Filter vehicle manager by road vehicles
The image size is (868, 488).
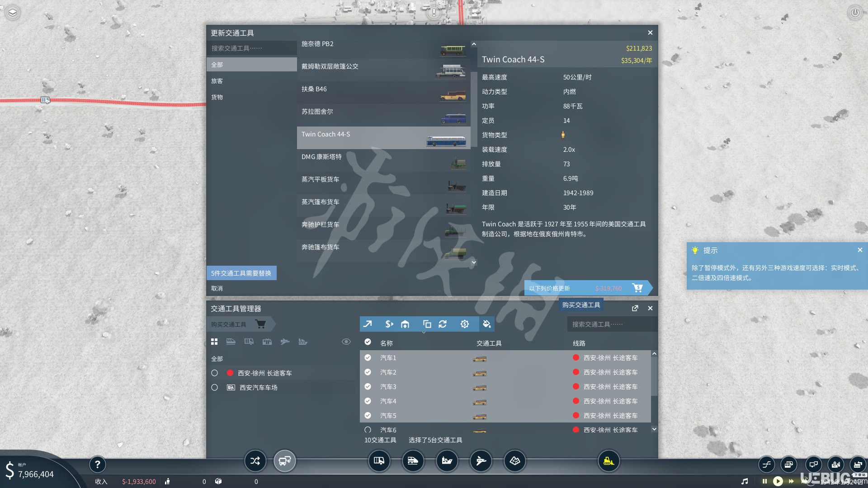coord(249,342)
